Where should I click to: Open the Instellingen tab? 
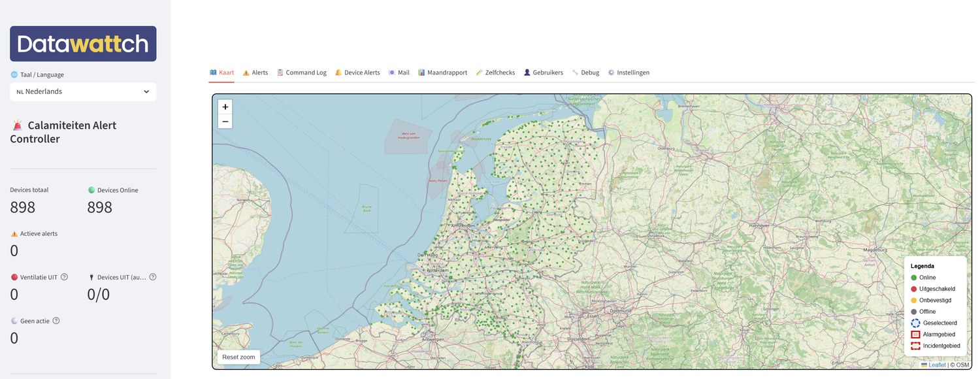pyautogui.click(x=629, y=73)
